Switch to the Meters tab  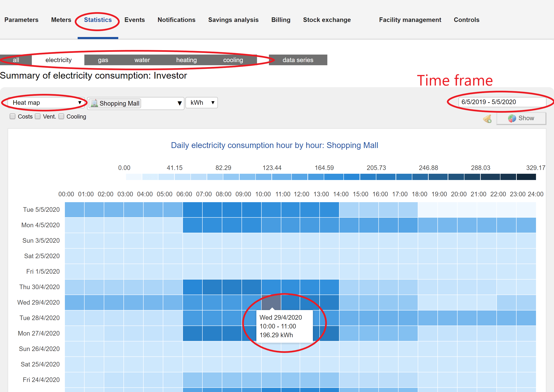pos(61,20)
